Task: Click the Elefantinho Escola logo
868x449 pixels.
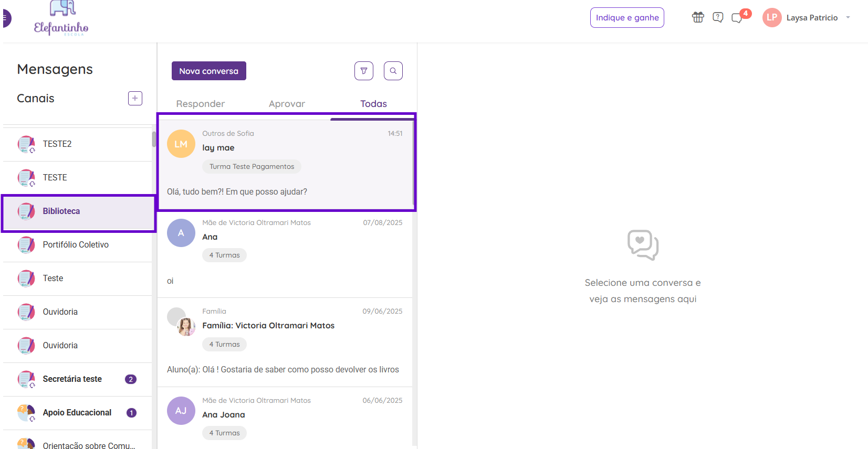Action: click(x=61, y=19)
